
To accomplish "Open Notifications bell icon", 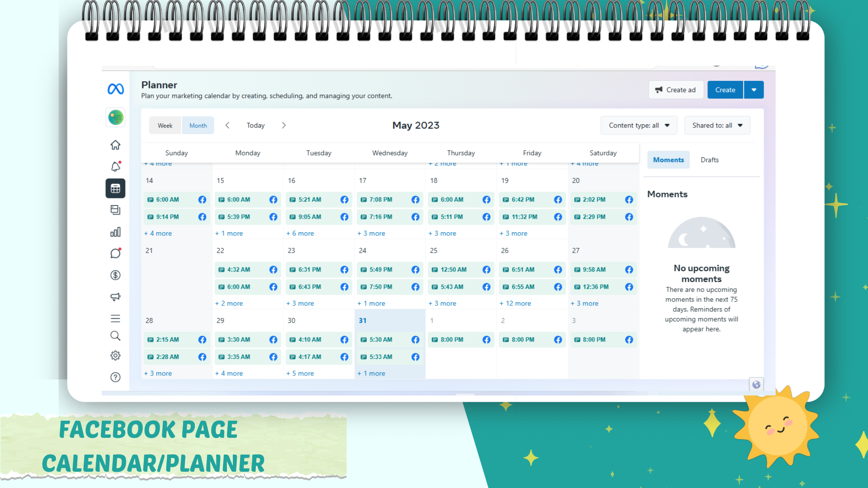I will [115, 167].
